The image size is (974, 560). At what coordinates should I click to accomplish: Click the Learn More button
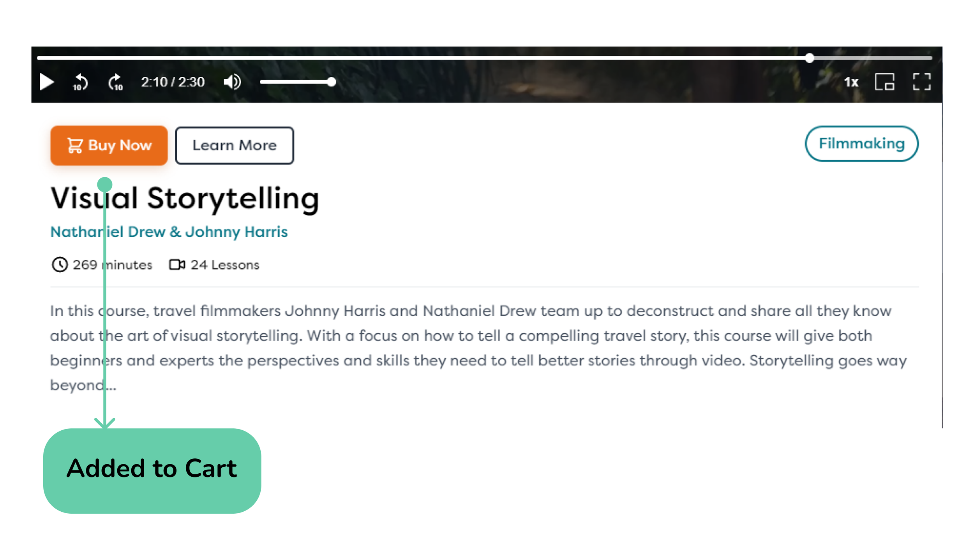235,146
